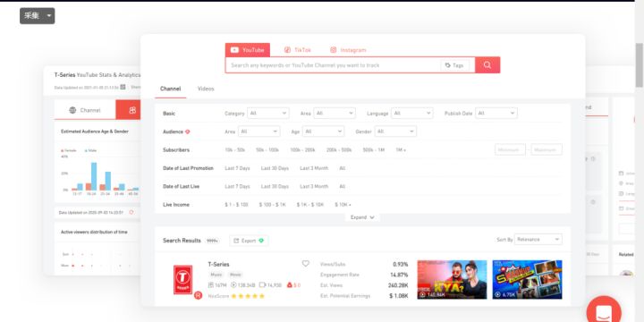The width and height of the screenshot is (644, 322).
Task: Select the 10k - 50k subscribers filter
Action: 235,150
